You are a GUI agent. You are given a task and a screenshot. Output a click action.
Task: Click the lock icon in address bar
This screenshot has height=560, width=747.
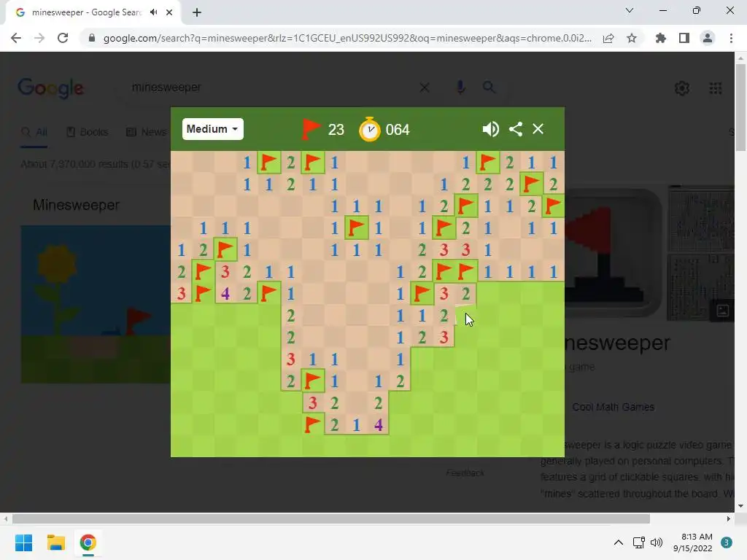pos(92,38)
